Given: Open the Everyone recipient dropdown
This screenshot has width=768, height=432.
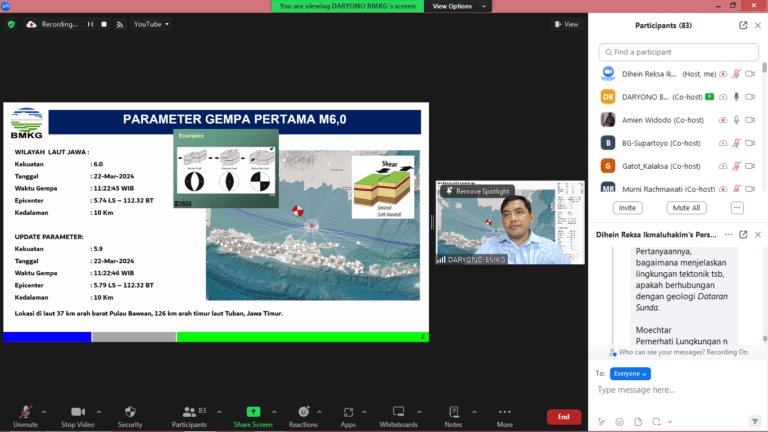Looking at the screenshot, I should point(630,373).
